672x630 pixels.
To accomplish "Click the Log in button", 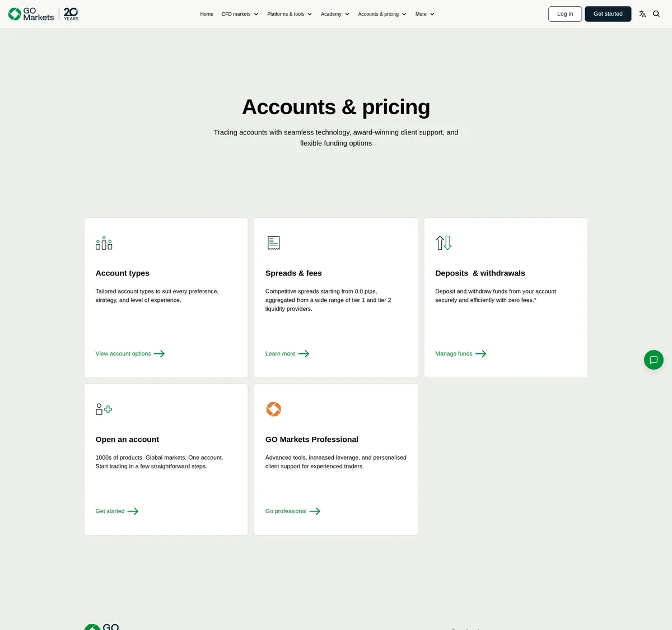I will [565, 14].
